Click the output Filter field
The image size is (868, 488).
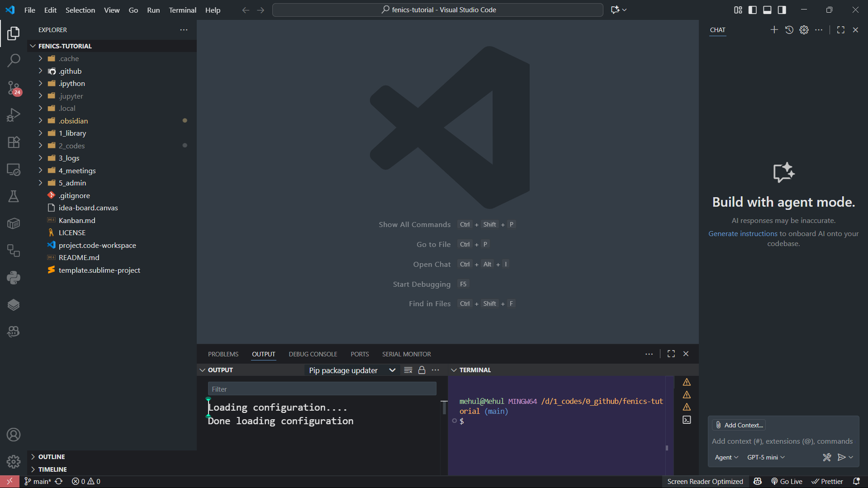pyautogui.click(x=322, y=389)
